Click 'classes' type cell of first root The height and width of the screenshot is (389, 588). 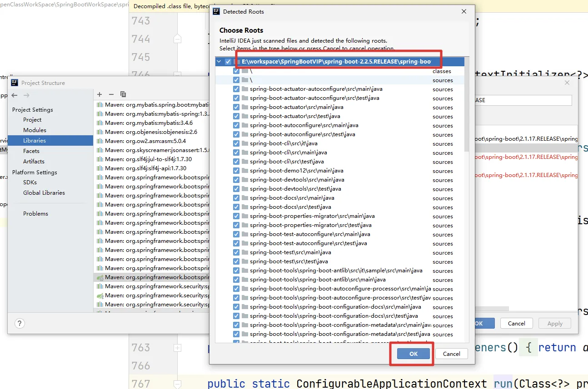tap(442, 71)
